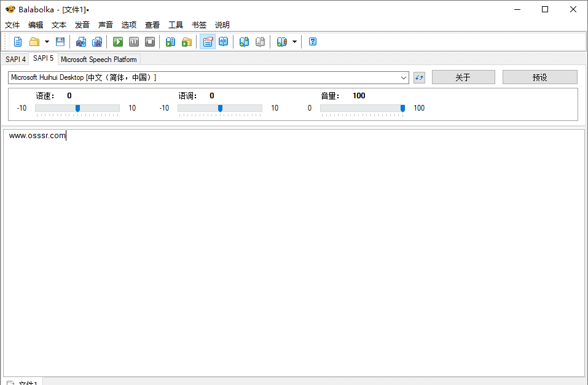Viewport: 588px width, 385px height.
Task: Toggle the highlighted clipboard watch icon
Action: 208,42
